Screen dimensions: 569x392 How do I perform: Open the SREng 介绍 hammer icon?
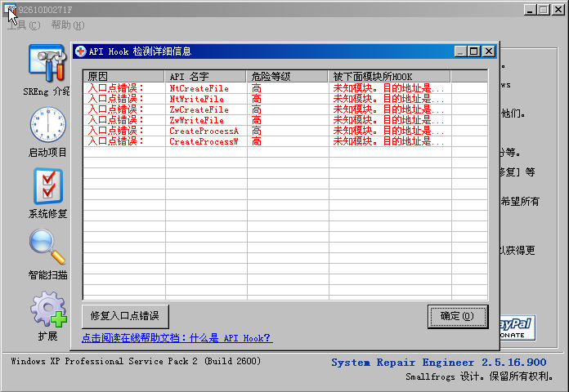(47, 63)
